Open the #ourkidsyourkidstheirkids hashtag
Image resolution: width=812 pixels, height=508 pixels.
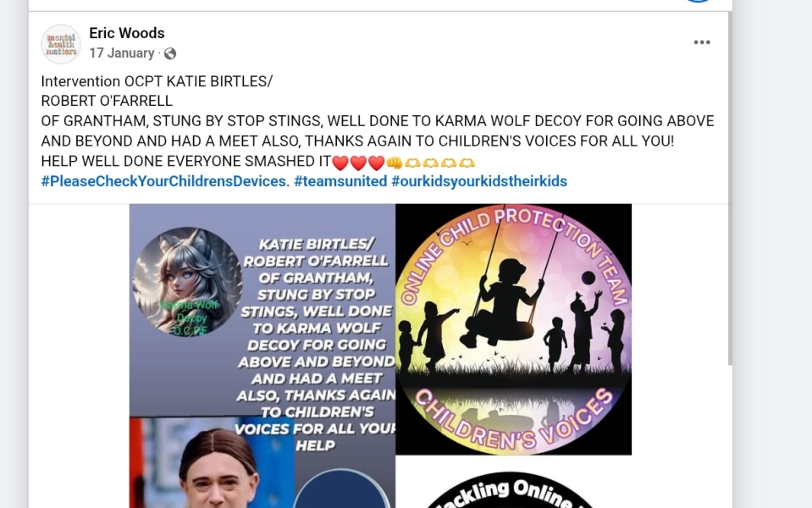pyautogui.click(x=479, y=181)
